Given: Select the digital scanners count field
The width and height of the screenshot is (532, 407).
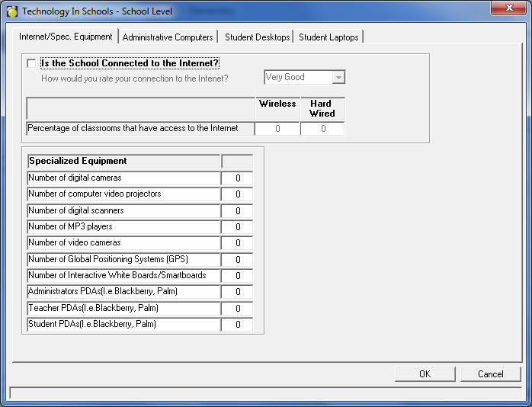Looking at the screenshot, I should [x=237, y=211].
